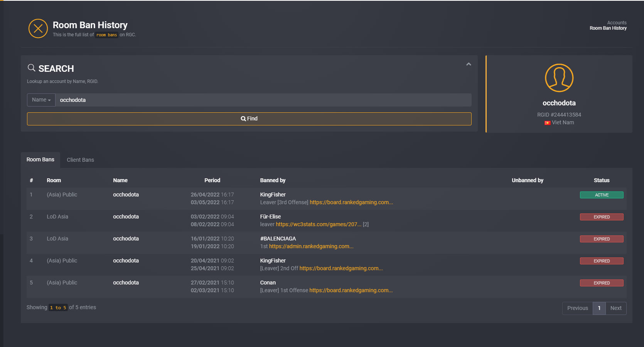Screen dimensions: 644x347
Task: Click the Unbanned by column header
Action: pos(527,180)
